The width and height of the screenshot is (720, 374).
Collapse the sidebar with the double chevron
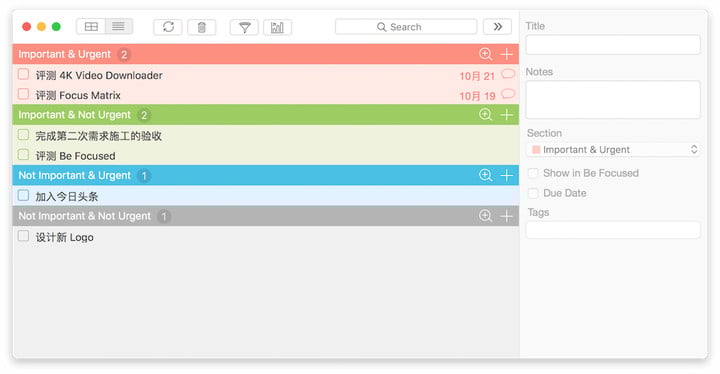(497, 27)
